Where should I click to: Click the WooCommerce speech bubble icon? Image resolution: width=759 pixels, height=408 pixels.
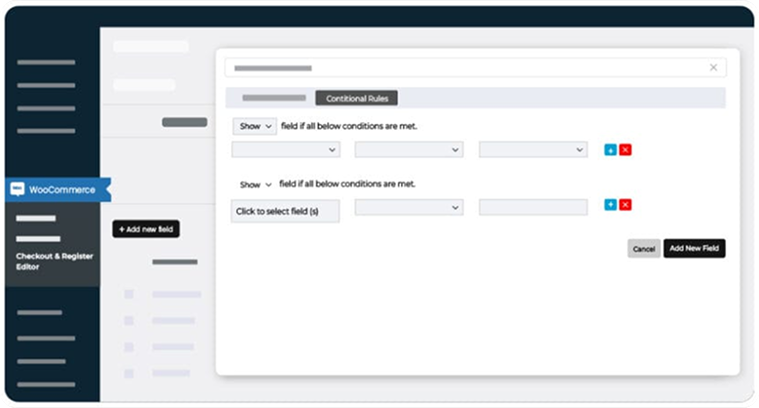(x=17, y=189)
